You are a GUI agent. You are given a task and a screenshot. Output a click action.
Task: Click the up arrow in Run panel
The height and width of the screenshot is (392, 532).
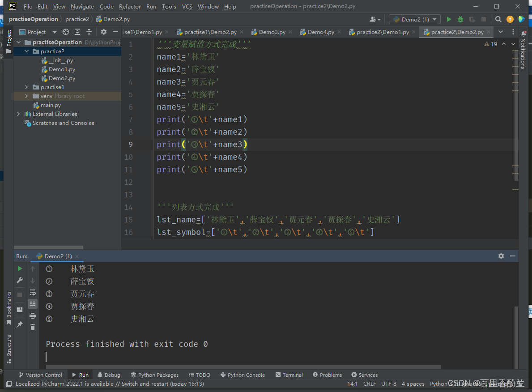(x=33, y=268)
